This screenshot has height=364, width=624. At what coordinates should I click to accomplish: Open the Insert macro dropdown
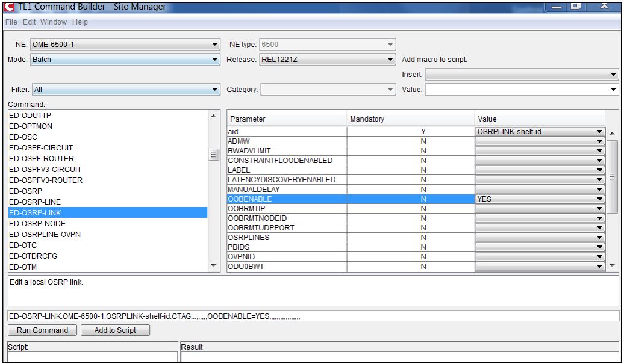click(613, 74)
